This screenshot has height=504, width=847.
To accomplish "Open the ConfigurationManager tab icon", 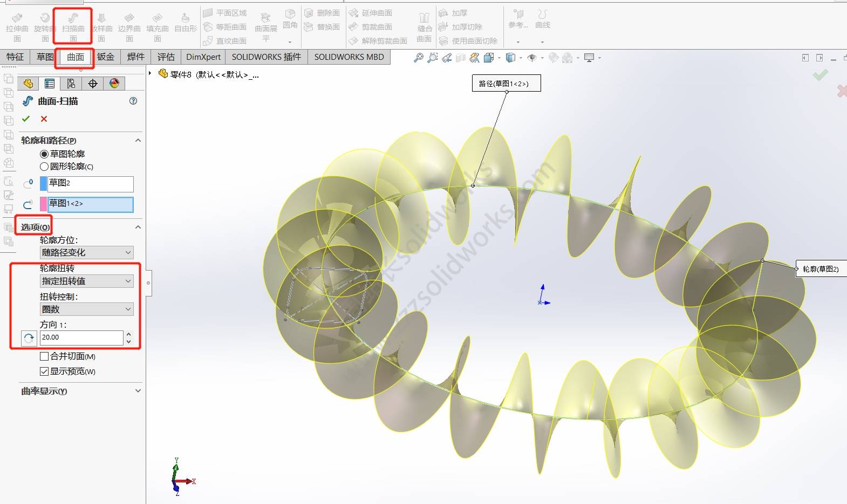I will pos(71,84).
